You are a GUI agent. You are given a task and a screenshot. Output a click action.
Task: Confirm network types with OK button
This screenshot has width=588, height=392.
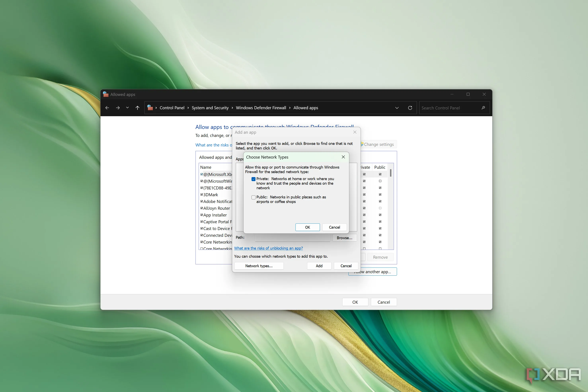point(307,227)
